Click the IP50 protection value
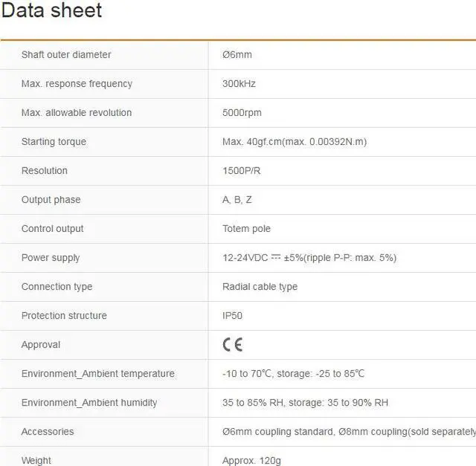476x466 pixels. coord(233,316)
